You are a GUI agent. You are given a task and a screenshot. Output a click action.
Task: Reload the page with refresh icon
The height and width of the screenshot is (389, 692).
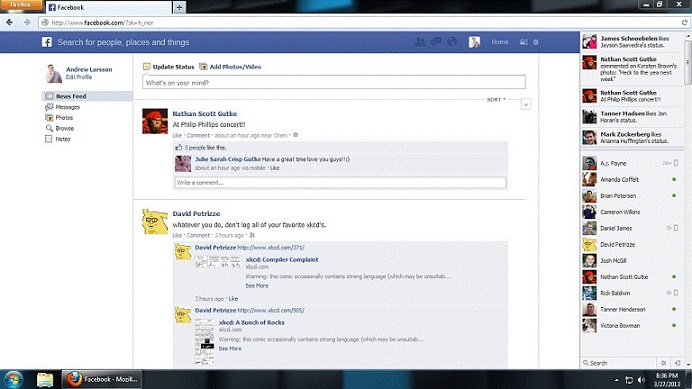pos(684,22)
